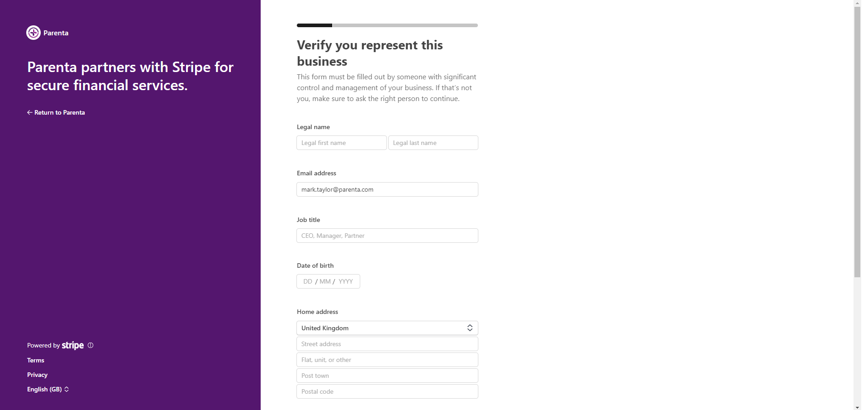Click the Stripe info icon
The height and width of the screenshot is (410, 868).
pyautogui.click(x=91, y=345)
